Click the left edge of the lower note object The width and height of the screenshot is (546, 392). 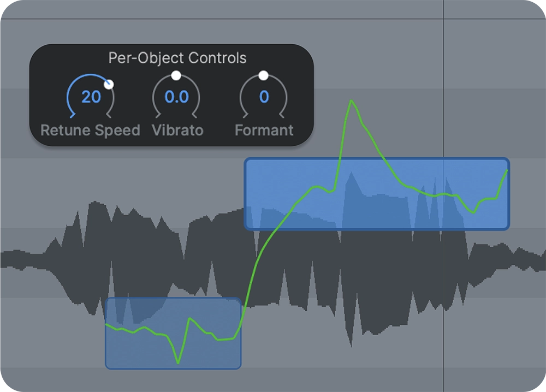pyautogui.click(x=106, y=333)
